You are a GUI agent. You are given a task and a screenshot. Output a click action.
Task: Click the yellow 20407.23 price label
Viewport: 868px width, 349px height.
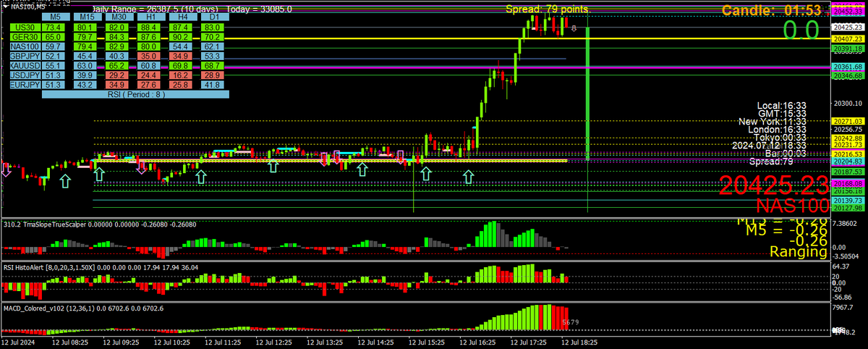[847, 38]
